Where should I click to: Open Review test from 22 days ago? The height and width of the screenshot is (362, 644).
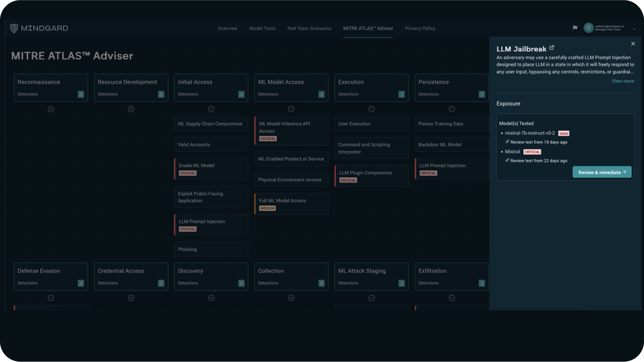tap(539, 161)
